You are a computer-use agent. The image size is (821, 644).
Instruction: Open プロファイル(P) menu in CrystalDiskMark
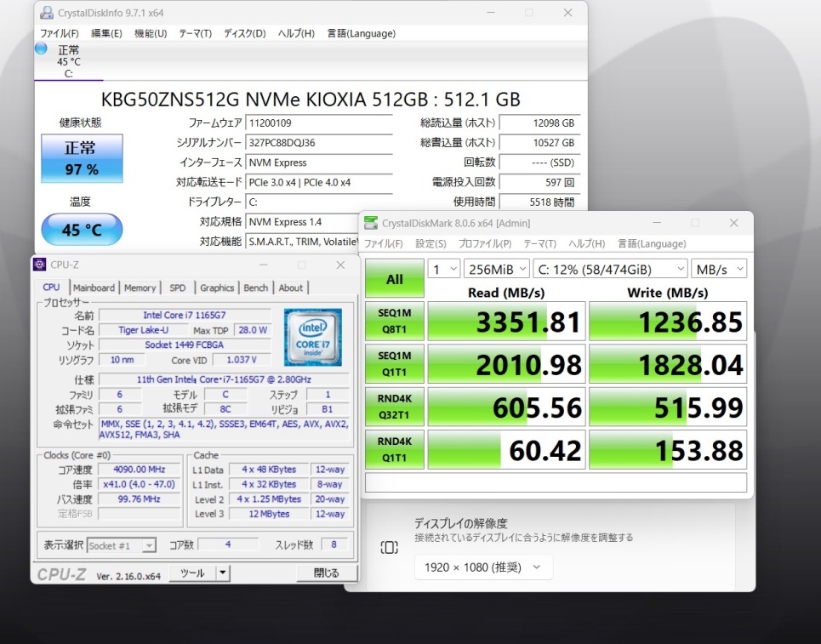click(484, 243)
